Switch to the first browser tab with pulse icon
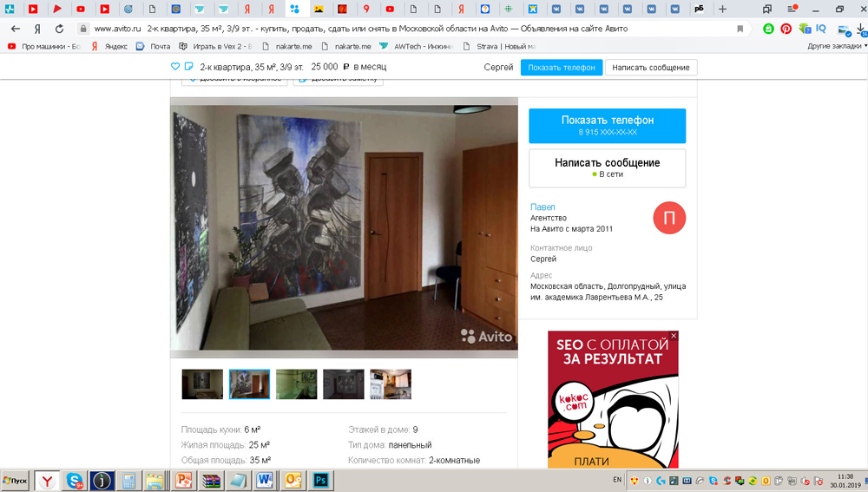This screenshot has width=868, height=492. [10, 9]
